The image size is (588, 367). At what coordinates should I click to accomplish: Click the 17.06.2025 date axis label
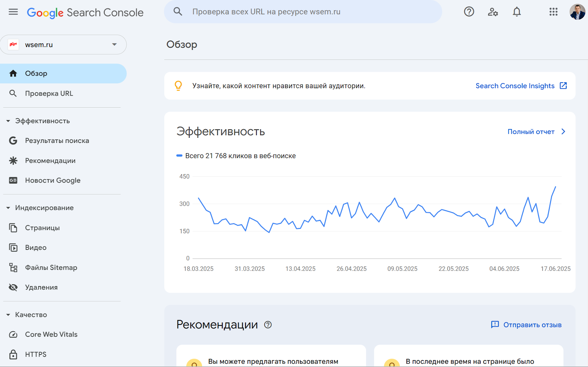pos(555,269)
